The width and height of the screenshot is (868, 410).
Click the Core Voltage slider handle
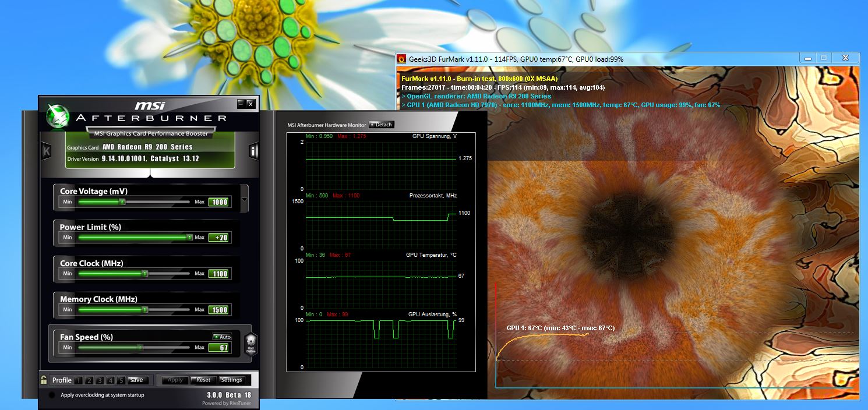pyautogui.click(x=122, y=202)
